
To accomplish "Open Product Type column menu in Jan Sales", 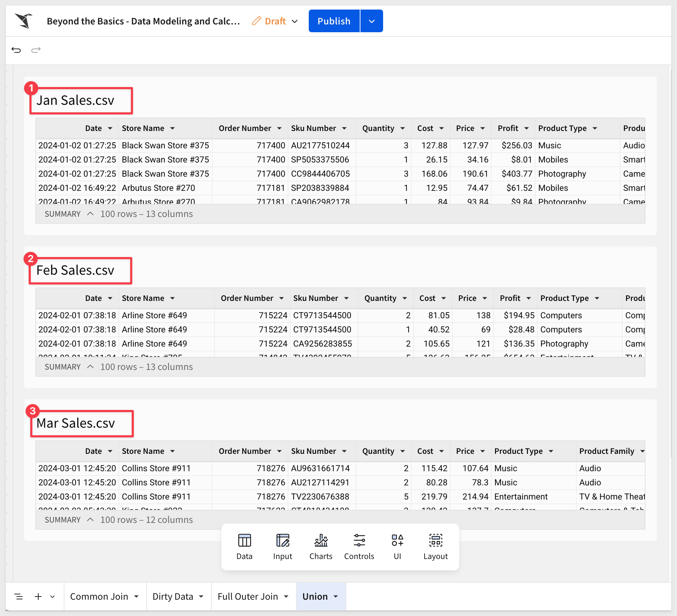I will pyautogui.click(x=595, y=128).
